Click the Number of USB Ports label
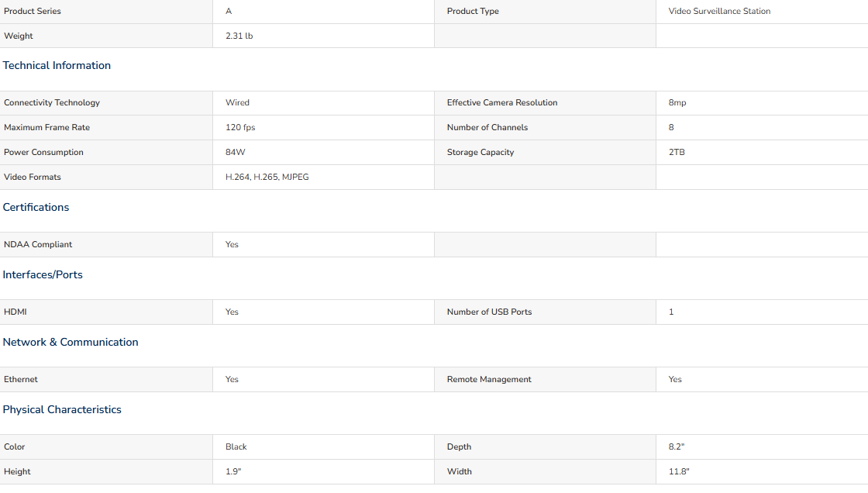The image size is (868, 493). click(489, 312)
